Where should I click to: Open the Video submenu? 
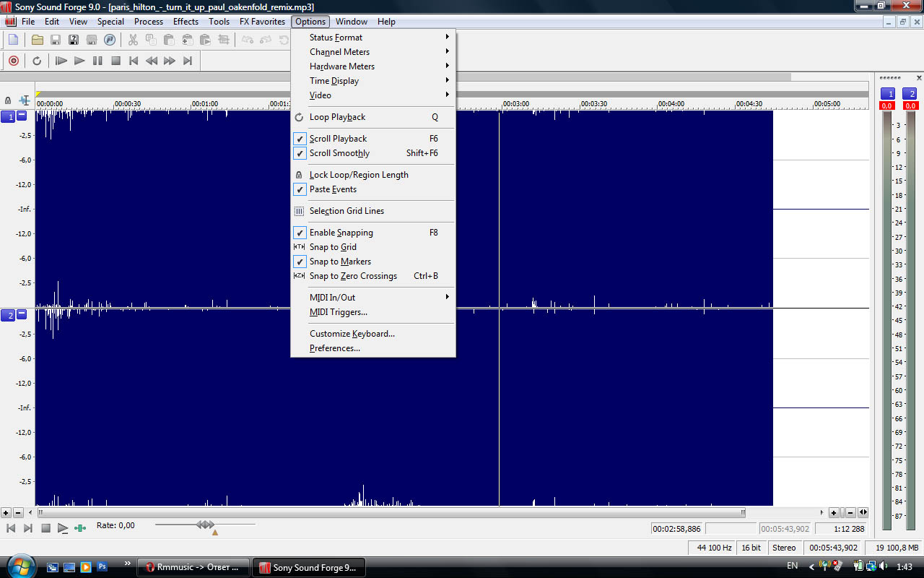coord(373,95)
